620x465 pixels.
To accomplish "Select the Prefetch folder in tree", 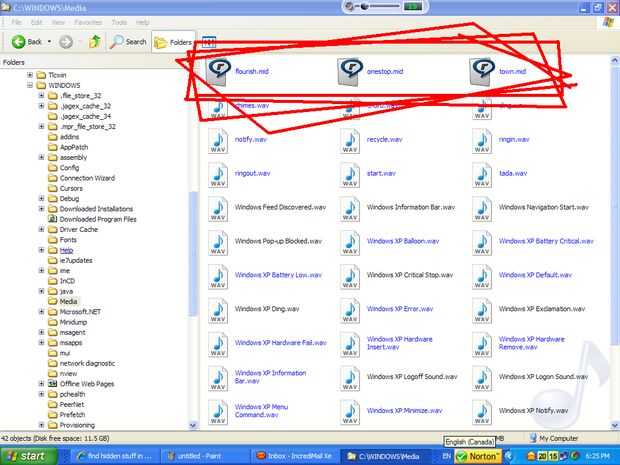I will [x=72, y=414].
